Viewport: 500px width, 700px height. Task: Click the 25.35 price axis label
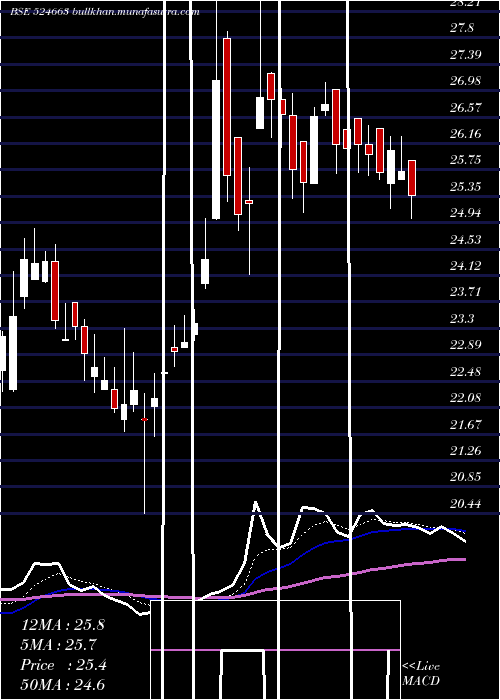pos(465,187)
